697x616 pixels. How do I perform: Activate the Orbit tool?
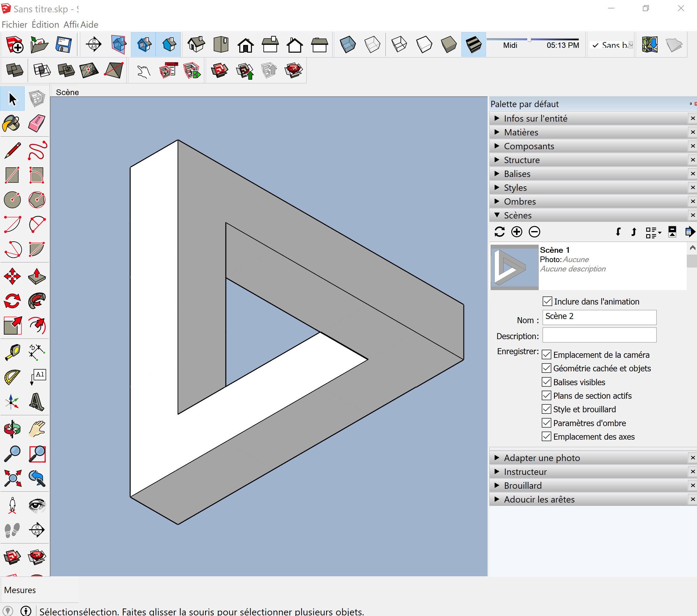12,429
